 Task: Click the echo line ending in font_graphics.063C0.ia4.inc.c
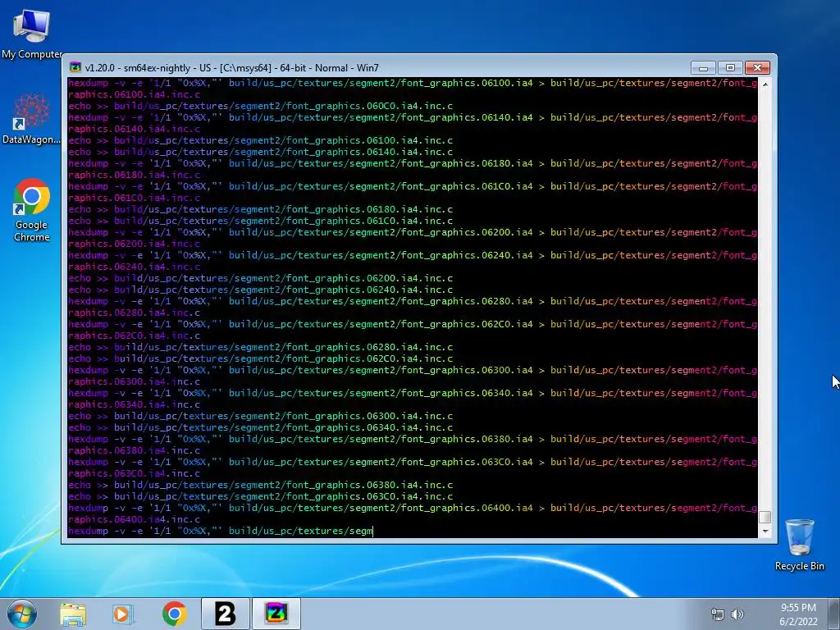click(x=260, y=496)
